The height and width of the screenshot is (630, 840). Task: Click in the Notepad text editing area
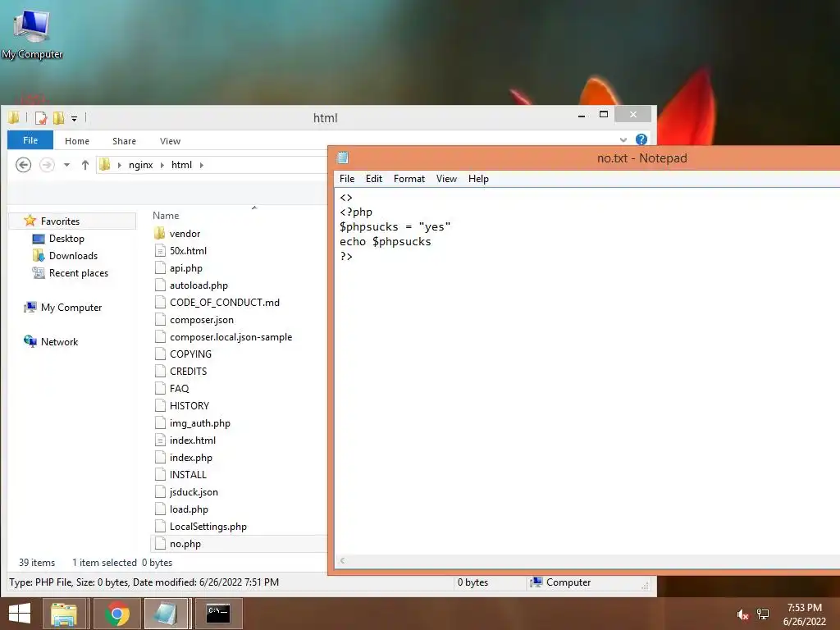587,372
